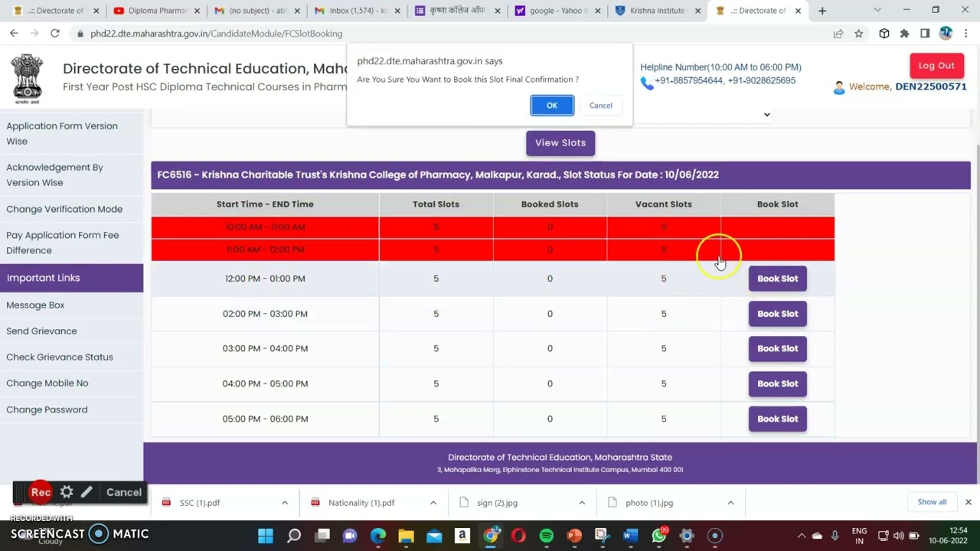The image size is (980, 551).
Task: Open Change Verification Mode link
Action: [x=64, y=209]
